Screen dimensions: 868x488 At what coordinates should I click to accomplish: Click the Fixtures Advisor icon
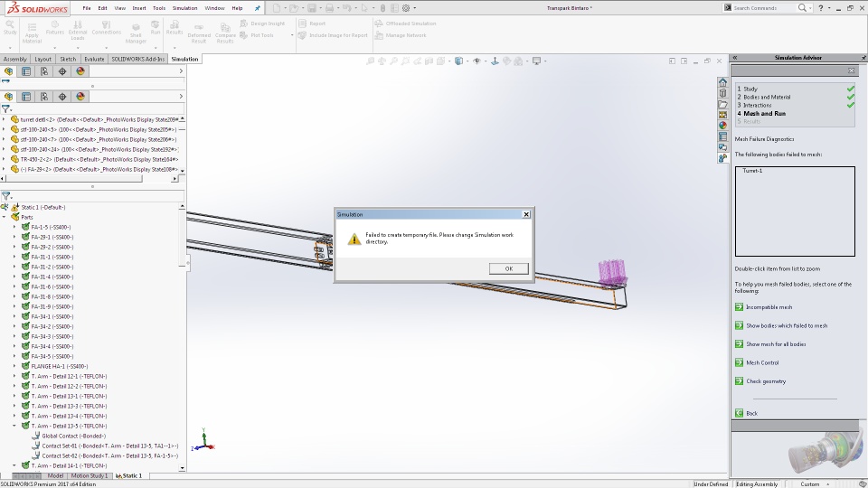(x=55, y=28)
